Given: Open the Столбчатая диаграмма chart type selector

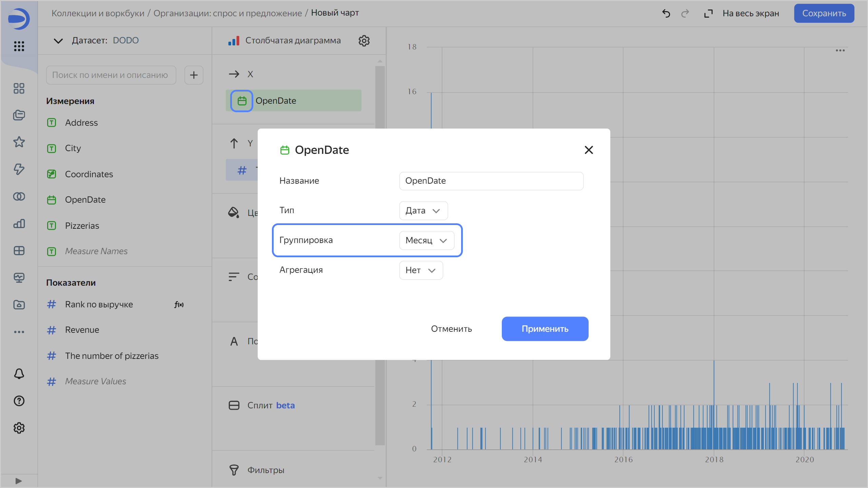Looking at the screenshot, I should pyautogui.click(x=292, y=41).
